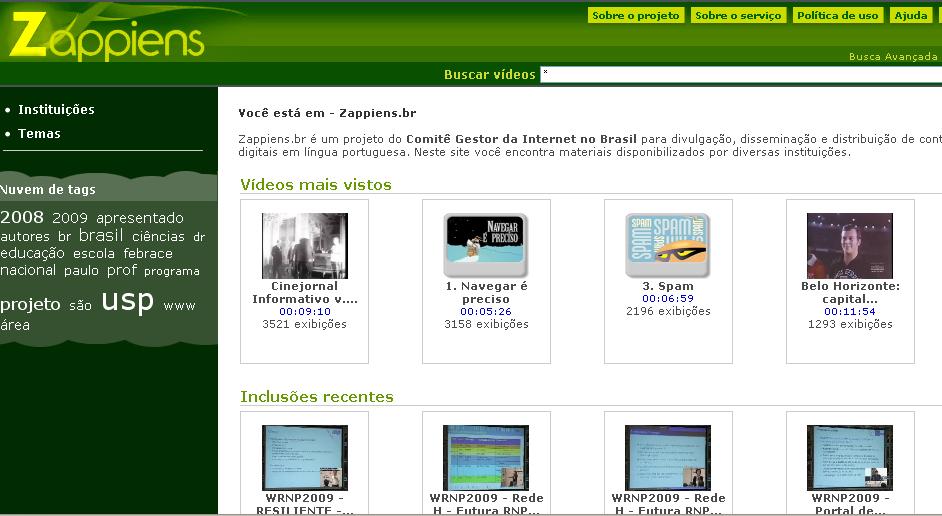Open Busca Avançada link
The width and height of the screenshot is (942, 516).
pos(893,56)
